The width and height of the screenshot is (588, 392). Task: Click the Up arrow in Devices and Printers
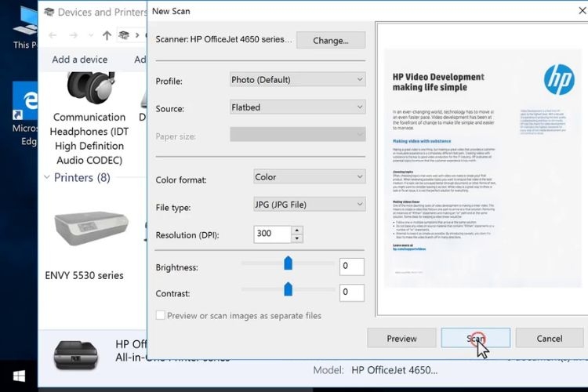[x=107, y=35]
